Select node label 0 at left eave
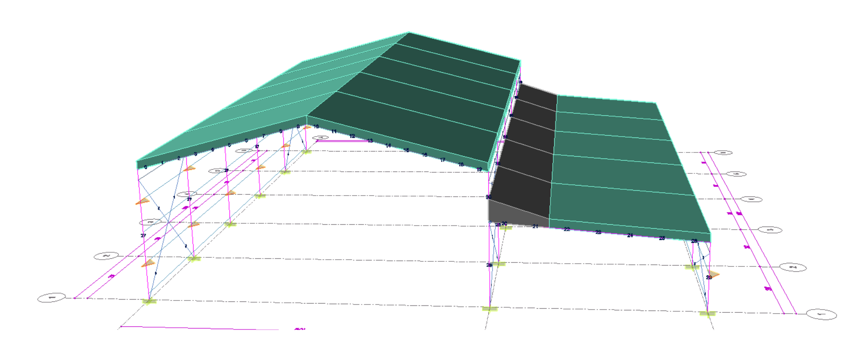868x359 pixels. pos(145,167)
